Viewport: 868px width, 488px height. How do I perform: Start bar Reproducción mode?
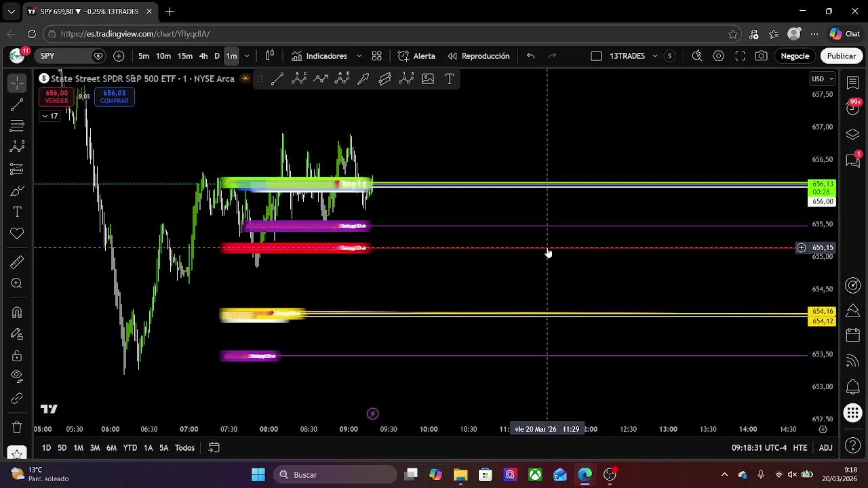click(479, 56)
